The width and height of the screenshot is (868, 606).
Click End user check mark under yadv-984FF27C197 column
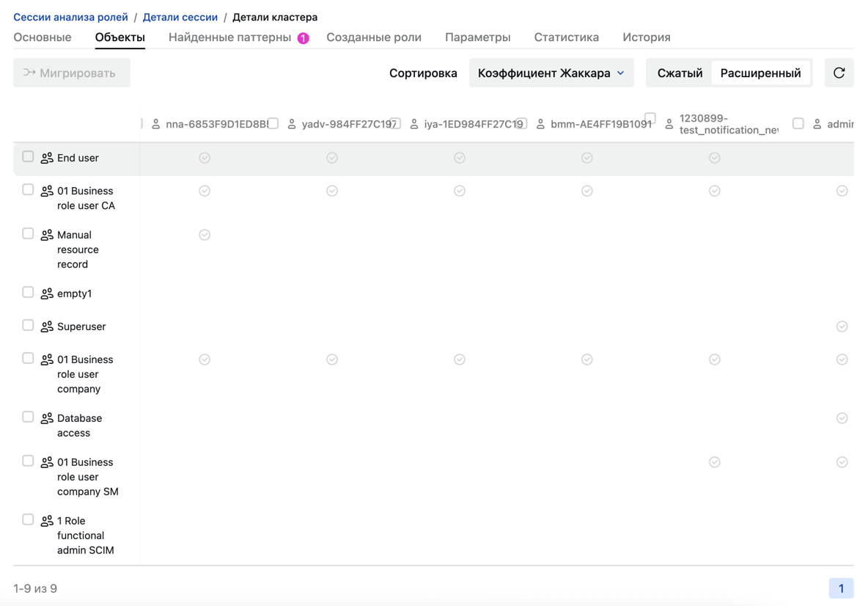point(332,158)
